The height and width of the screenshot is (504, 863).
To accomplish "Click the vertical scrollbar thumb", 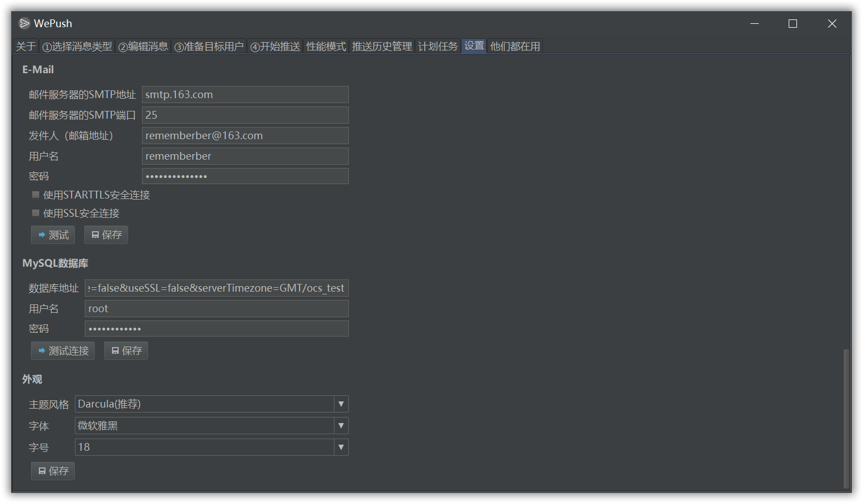I will coord(846,419).
